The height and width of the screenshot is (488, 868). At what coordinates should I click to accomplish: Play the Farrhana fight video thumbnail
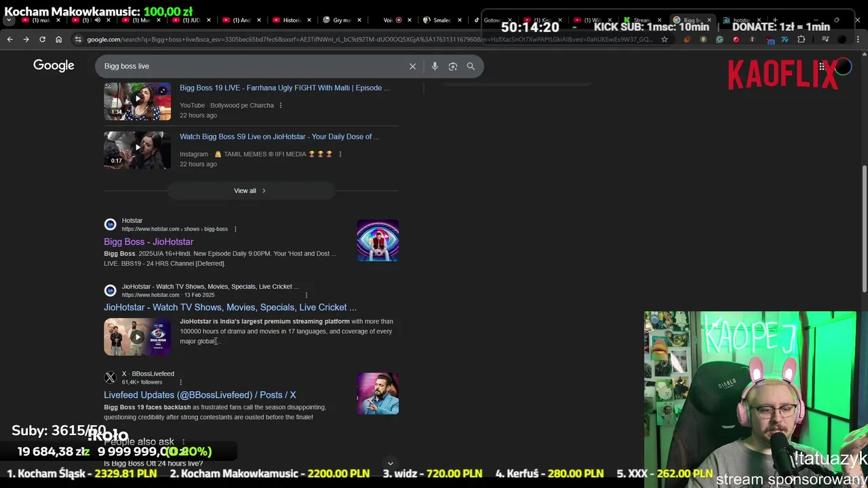[138, 101]
